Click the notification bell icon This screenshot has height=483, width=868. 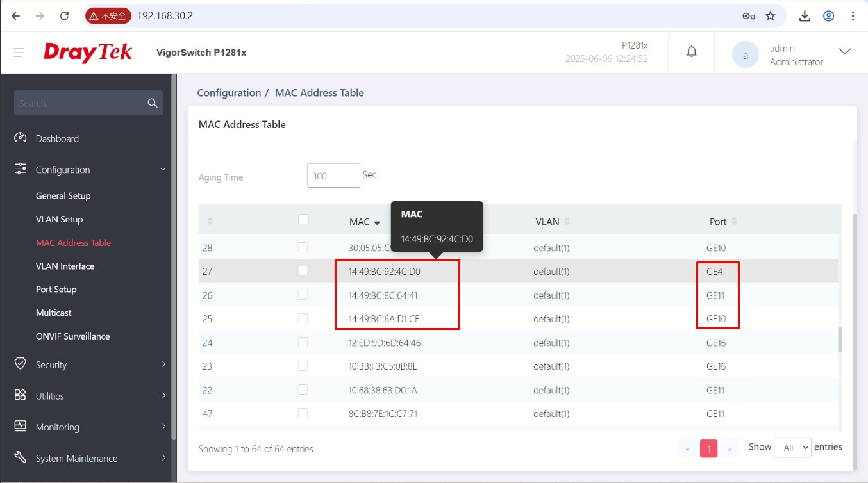[691, 52]
